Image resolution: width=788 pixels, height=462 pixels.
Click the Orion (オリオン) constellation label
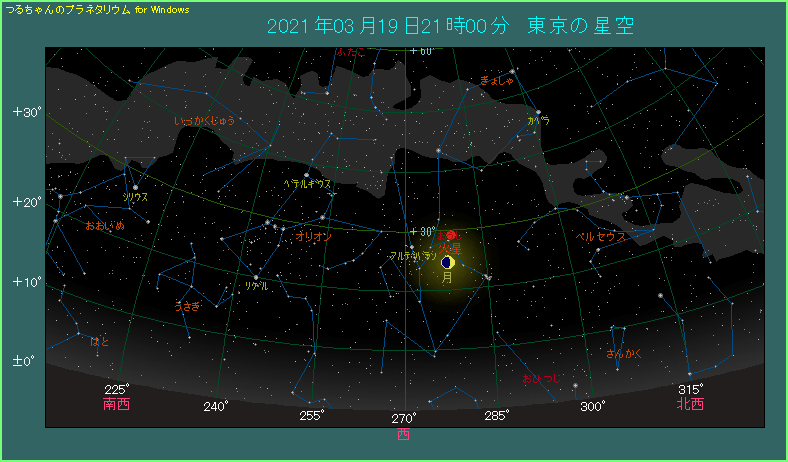pos(314,237)
